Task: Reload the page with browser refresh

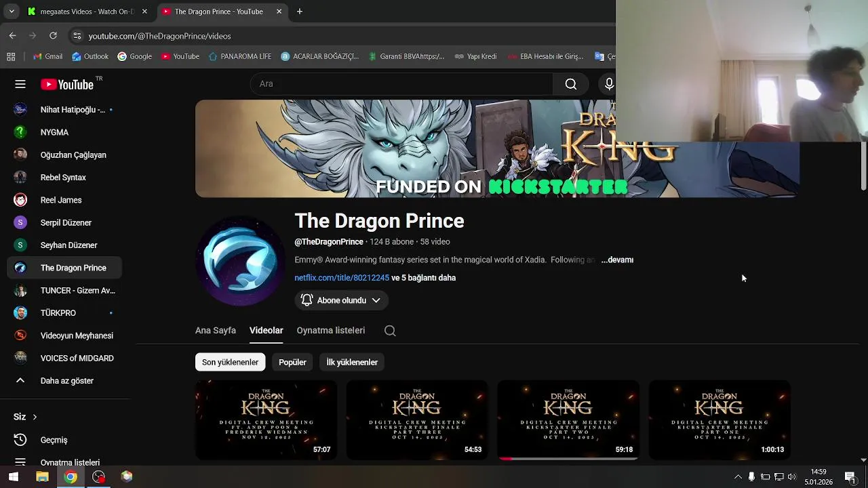Action: click(x=53, y=36)
